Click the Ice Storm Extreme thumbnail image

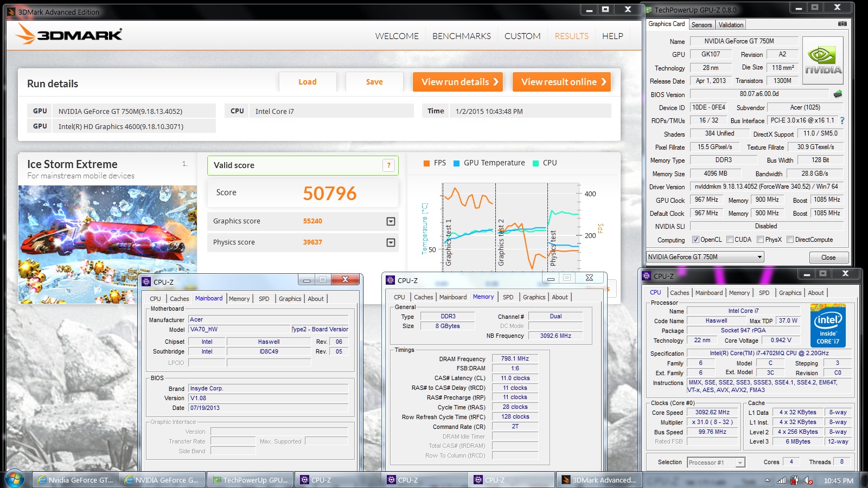[x=107, y=244]
